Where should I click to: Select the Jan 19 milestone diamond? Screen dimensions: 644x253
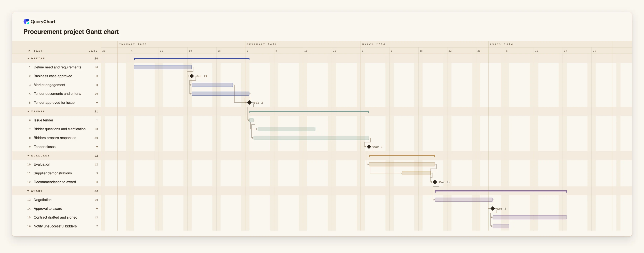click(x=192, y=76)
